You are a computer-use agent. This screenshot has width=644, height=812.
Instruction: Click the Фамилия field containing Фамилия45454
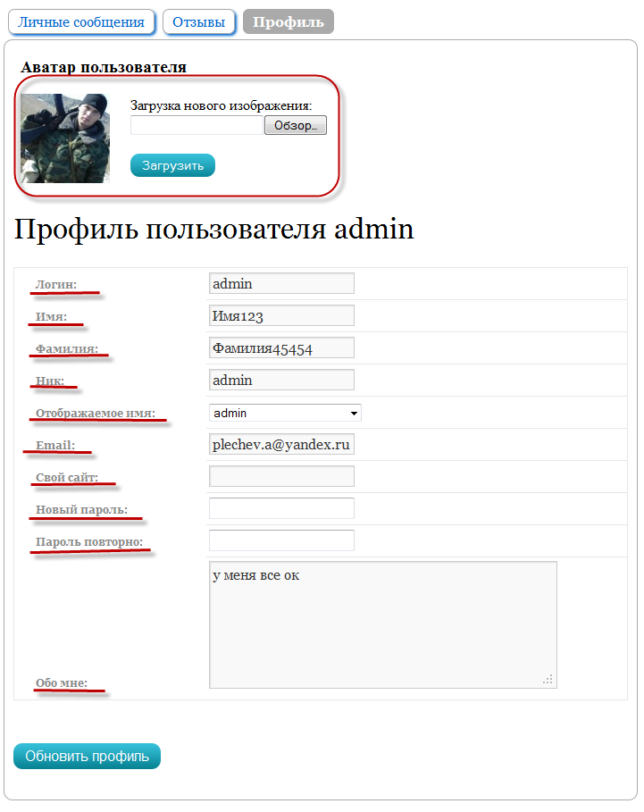281,347
